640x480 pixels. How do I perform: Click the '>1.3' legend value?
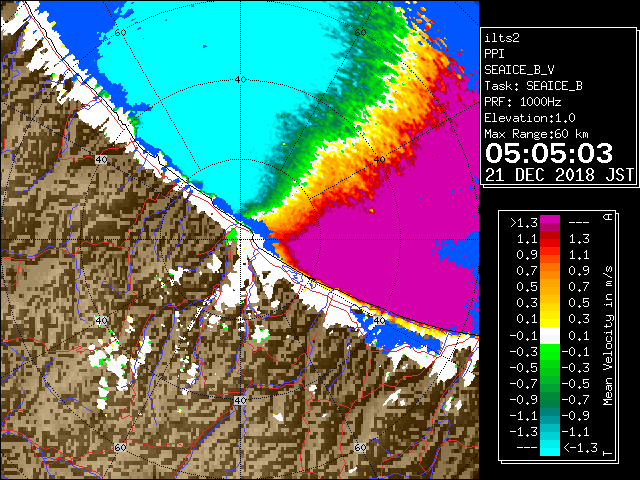pyautogui.click(x=523, y=223)
